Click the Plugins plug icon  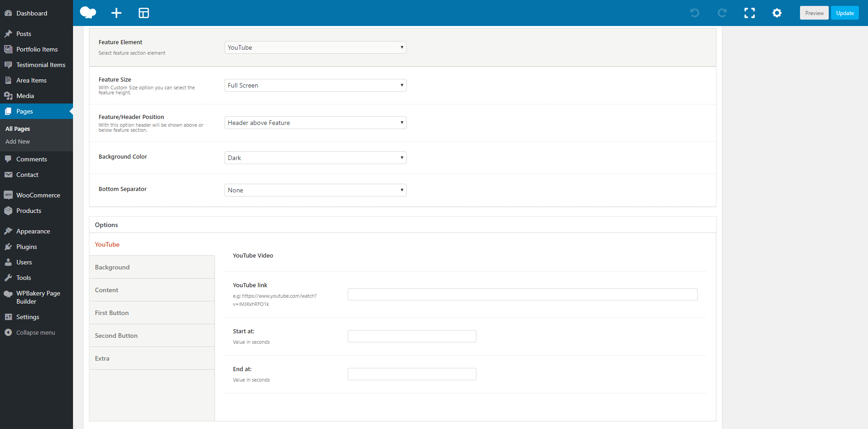(8, 247)
